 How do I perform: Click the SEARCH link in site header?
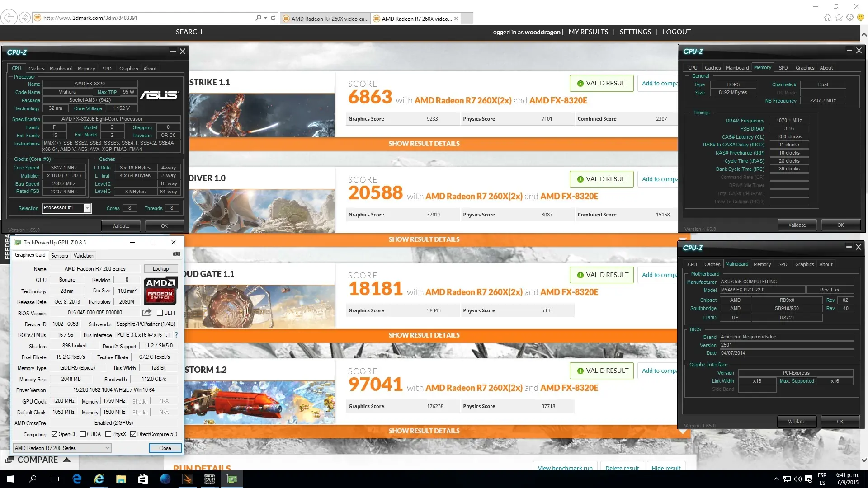[x=189, y=32]
